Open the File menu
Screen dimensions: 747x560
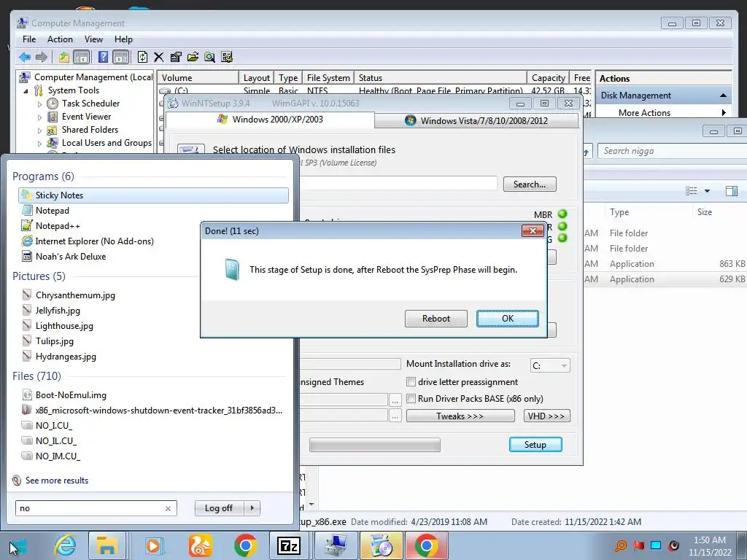coord(29,39)
